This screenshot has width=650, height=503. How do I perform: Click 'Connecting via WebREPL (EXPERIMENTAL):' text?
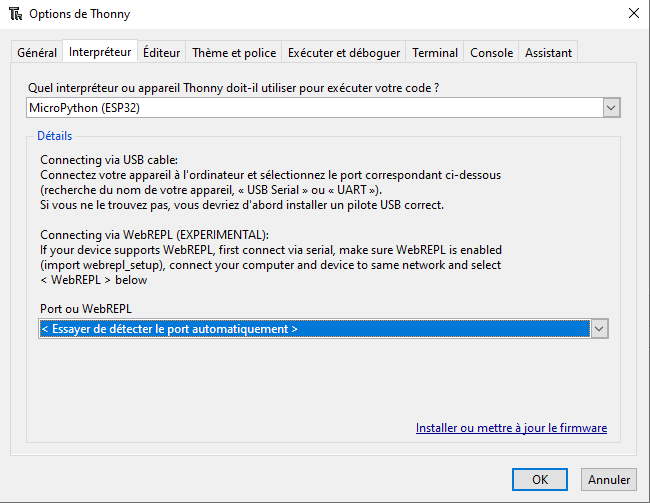click(x=154, y=235)
